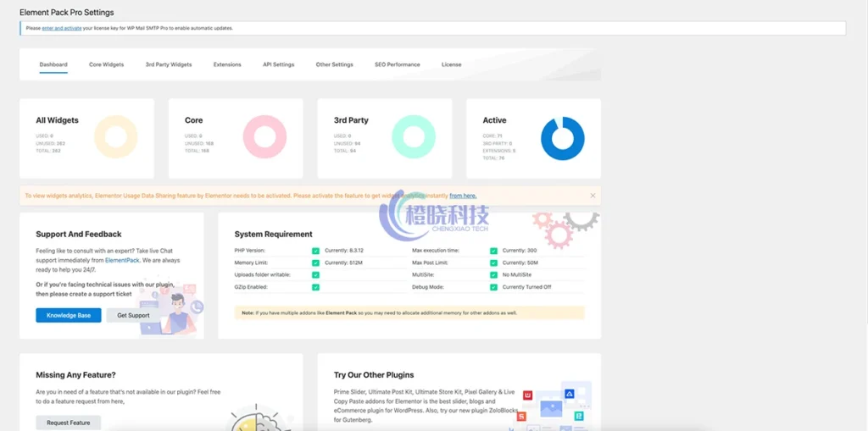Click the pink Core donut chart
Image resolution: width=868 pixels, height=431 pixels.
click(x=264, y=139)
